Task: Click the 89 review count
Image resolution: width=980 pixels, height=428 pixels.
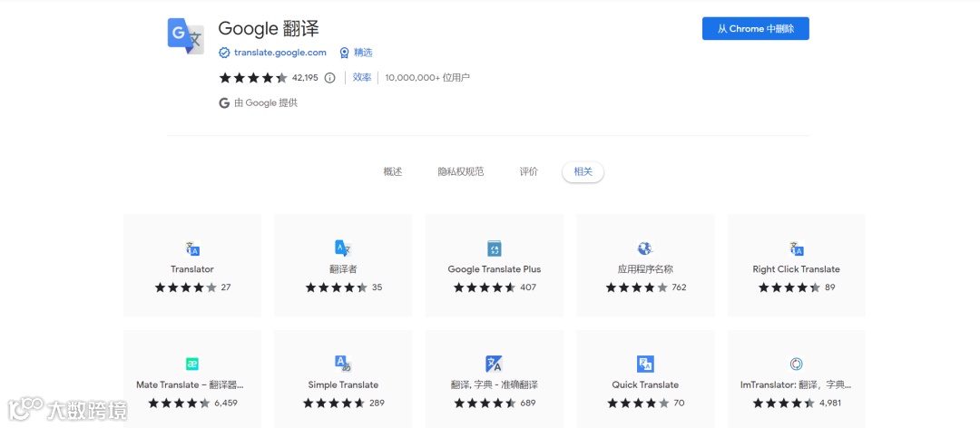Action: (830, 287)
